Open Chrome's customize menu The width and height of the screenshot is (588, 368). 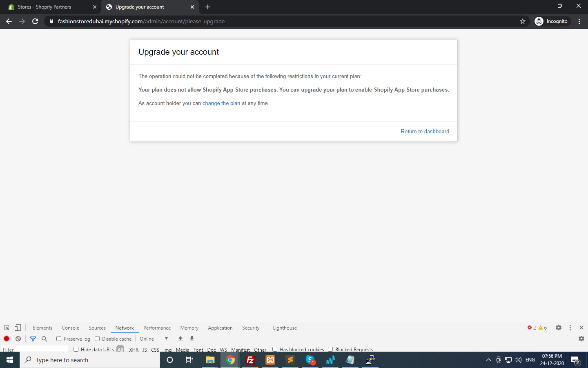click(x=579, y=21)
